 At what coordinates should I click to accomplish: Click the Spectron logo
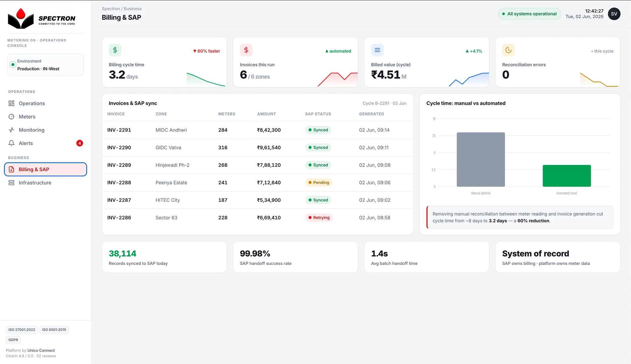[x=42, y=19]
